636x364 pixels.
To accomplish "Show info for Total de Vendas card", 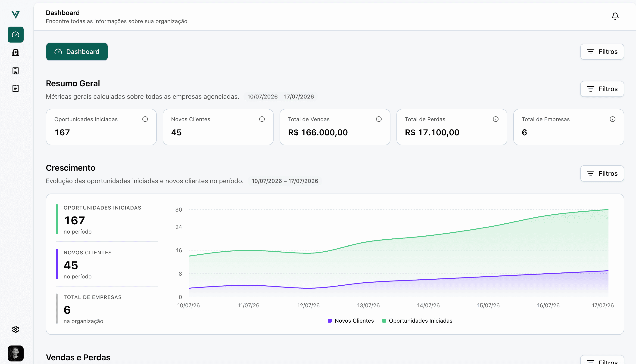I will (x=379, y=119).
